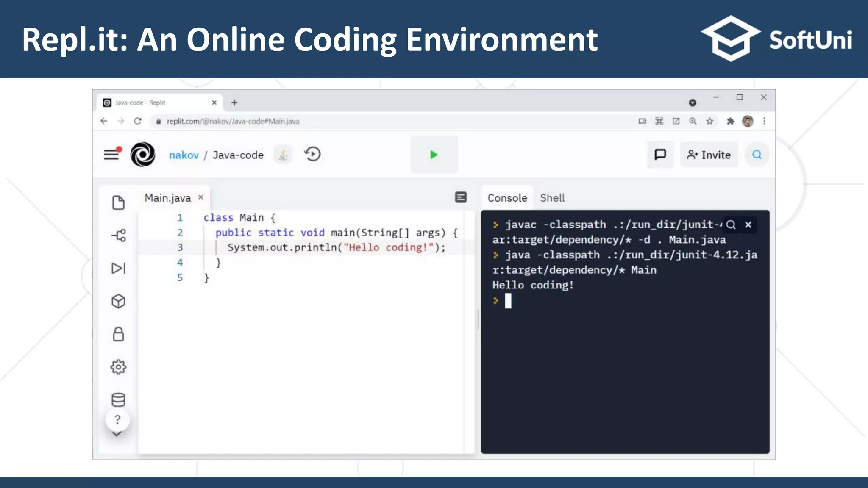Go back in browser history

coord(104,121)
